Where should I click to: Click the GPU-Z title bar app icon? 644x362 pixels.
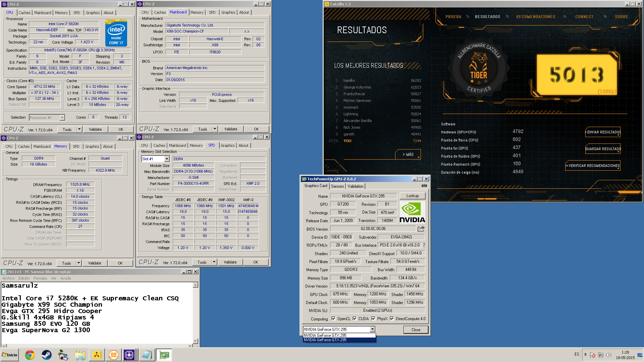304,179
